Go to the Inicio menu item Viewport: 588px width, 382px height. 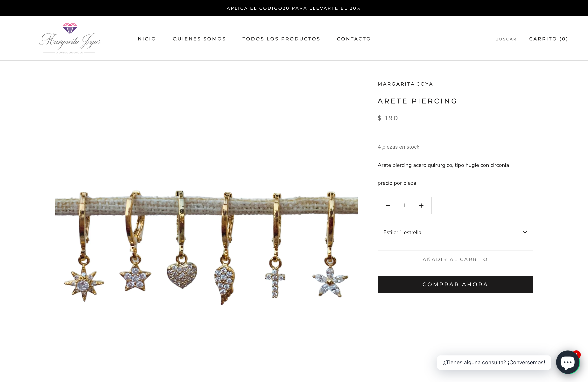tap(145, 39)
